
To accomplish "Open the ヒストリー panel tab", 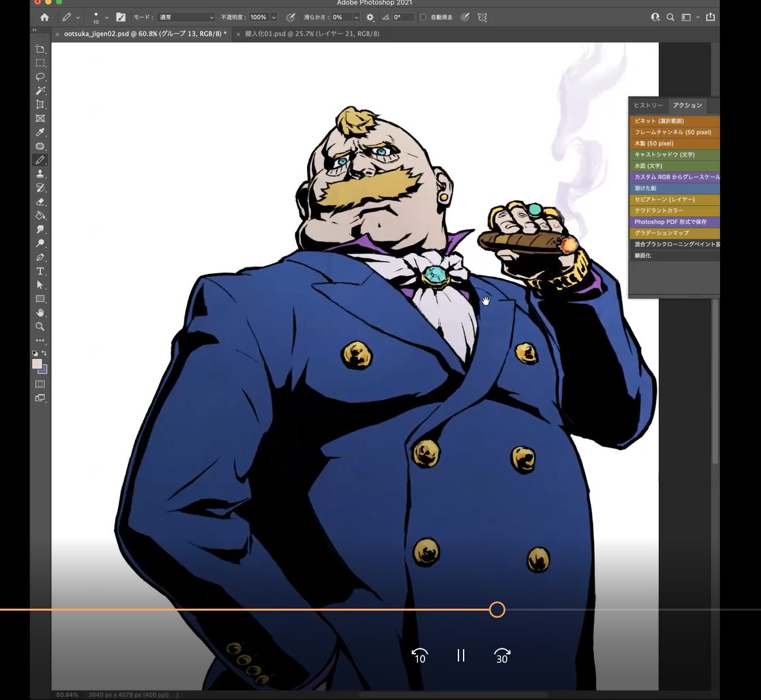I will point(648,105).
